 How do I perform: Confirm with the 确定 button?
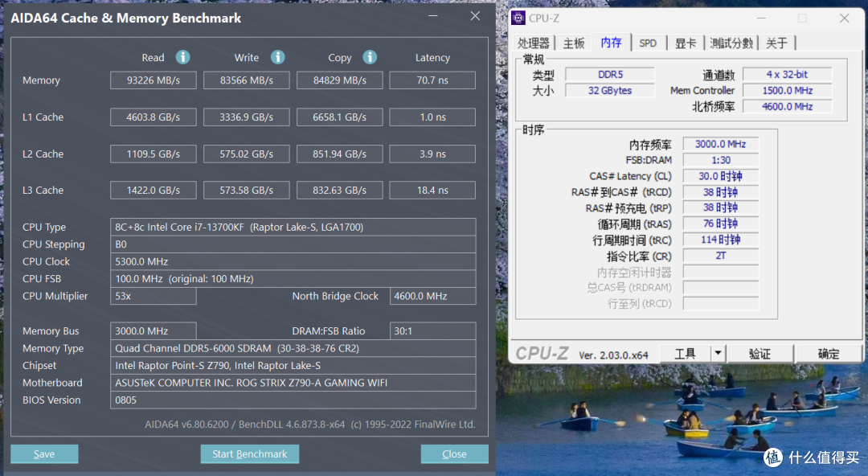829,354
